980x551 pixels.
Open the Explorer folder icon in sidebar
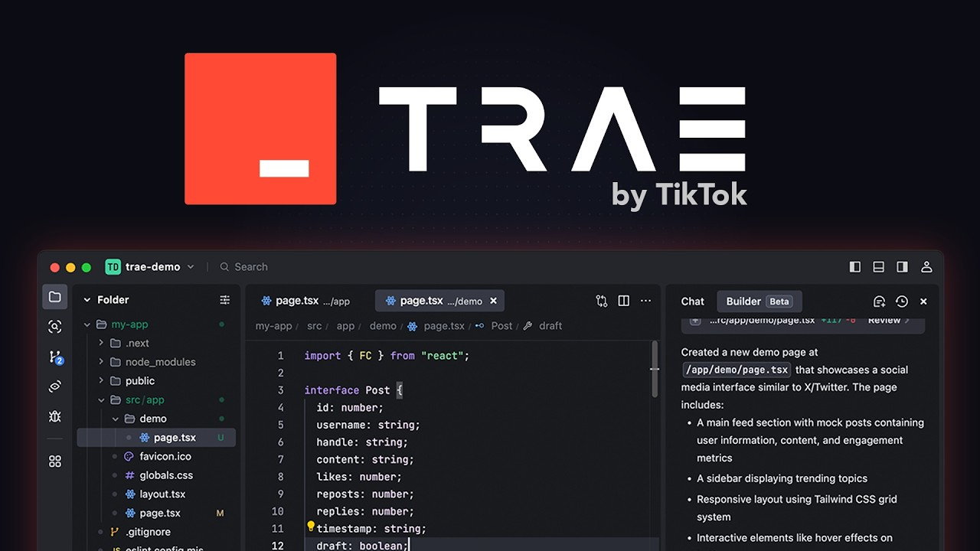pyautogui.click(x=54, y=297)
